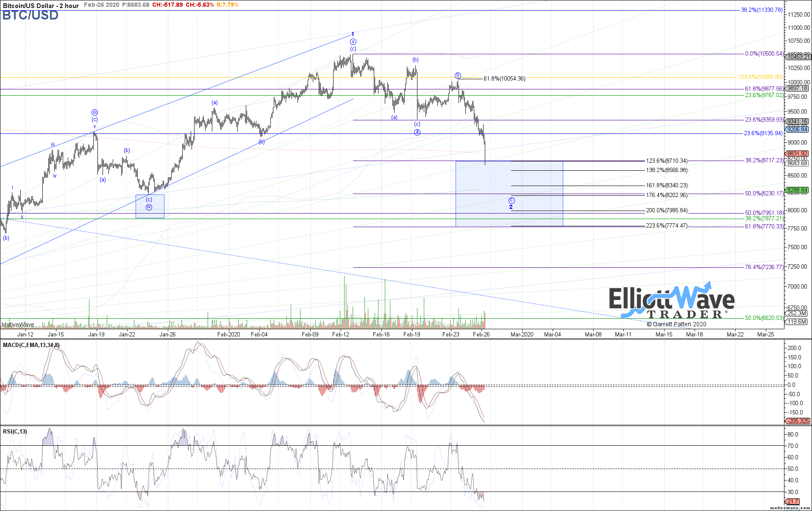Click the Mar-2020 date axis label
812x511 pixels.
pos(522,335)
